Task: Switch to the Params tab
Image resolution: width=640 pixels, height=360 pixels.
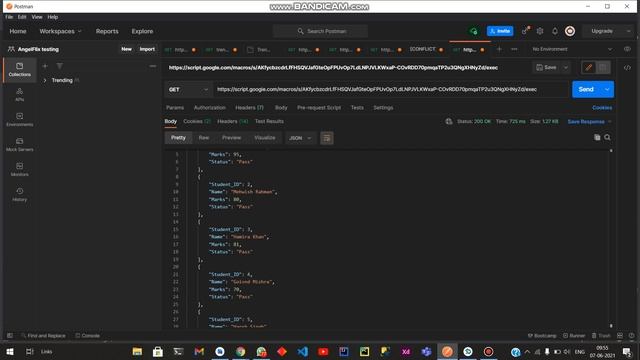Action: pyautogui.click(x=175, y=108)
